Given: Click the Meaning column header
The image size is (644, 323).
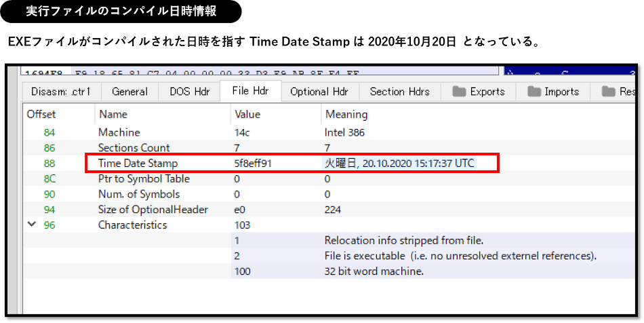Looking at the screenshot, I should [346, 114].
